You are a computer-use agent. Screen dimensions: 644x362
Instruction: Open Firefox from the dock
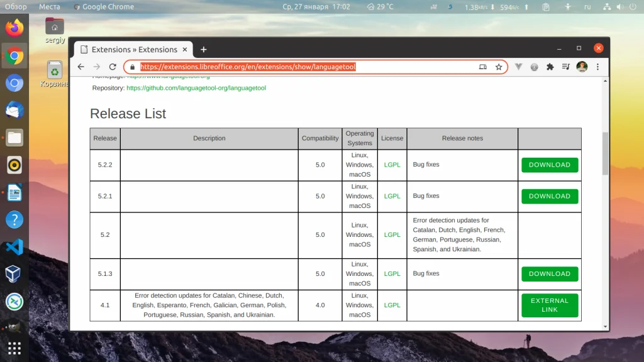click(x=14, y=28)
